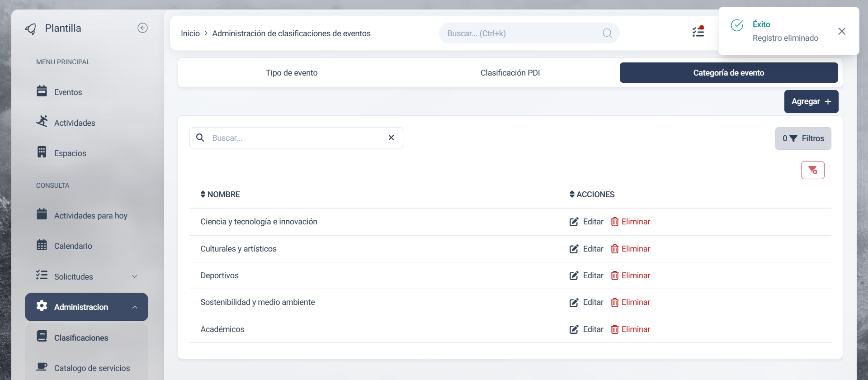Click the breadcrumb text Administración de clasificaciones de eventos
The image size is (868, 380).
click(291, 33)
